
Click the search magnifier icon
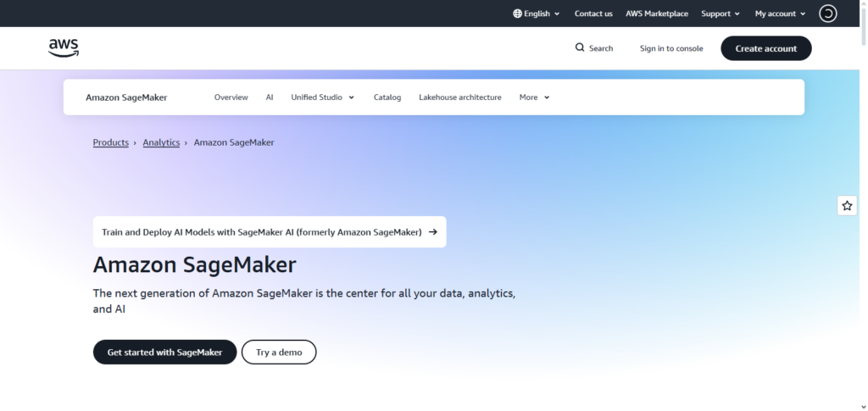[x=580, y=47]
